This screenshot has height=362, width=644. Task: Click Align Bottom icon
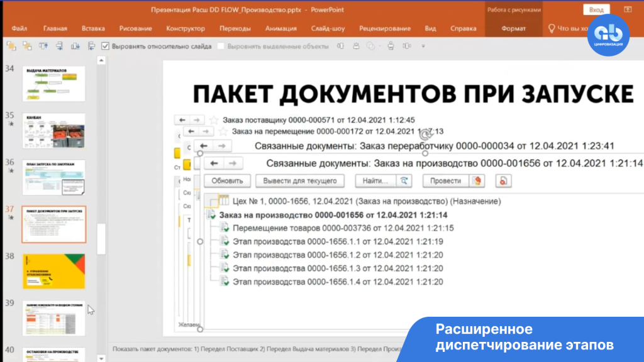[75, 47]
